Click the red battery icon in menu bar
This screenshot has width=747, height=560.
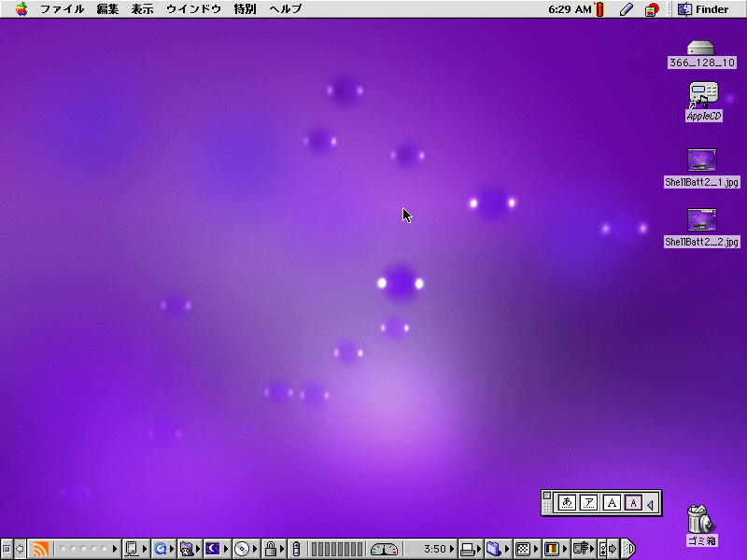coord(599,9)
